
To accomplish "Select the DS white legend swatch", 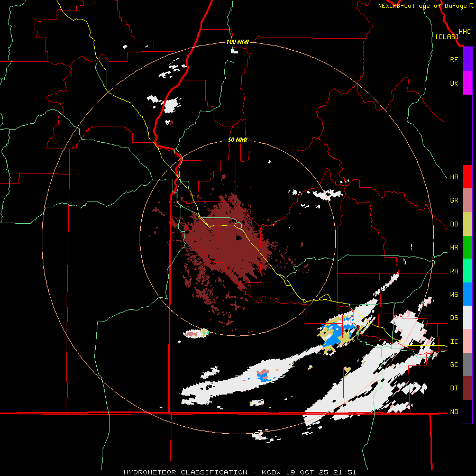I will tap(467, 317).
